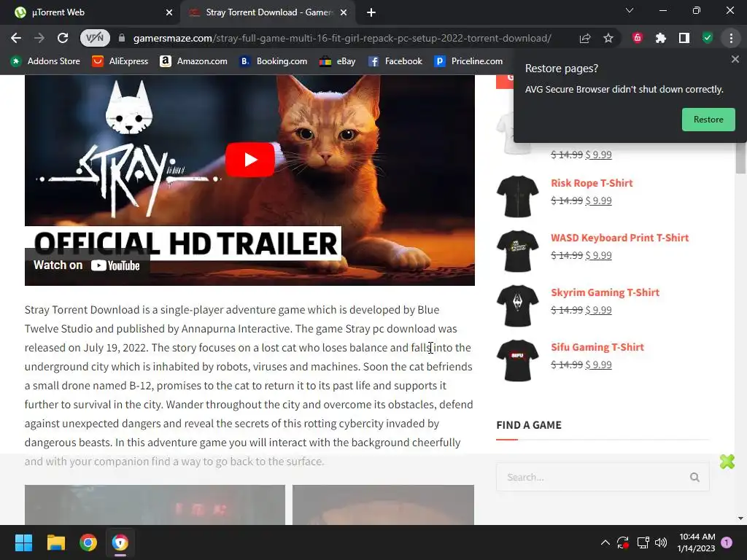Toggle the side panel icon
This screenshot has width=747, height=560.
(x=684, y=38)
